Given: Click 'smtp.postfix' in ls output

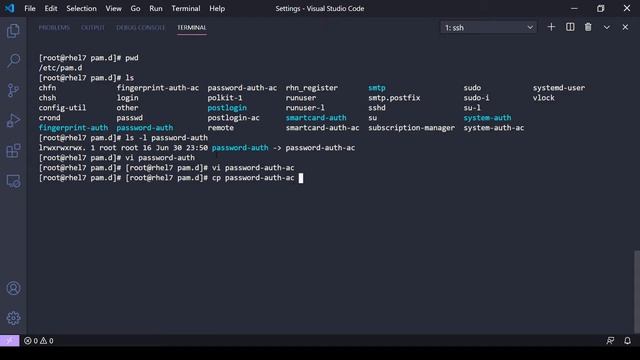Looking at the screenshot, I should tap(394, 98).
